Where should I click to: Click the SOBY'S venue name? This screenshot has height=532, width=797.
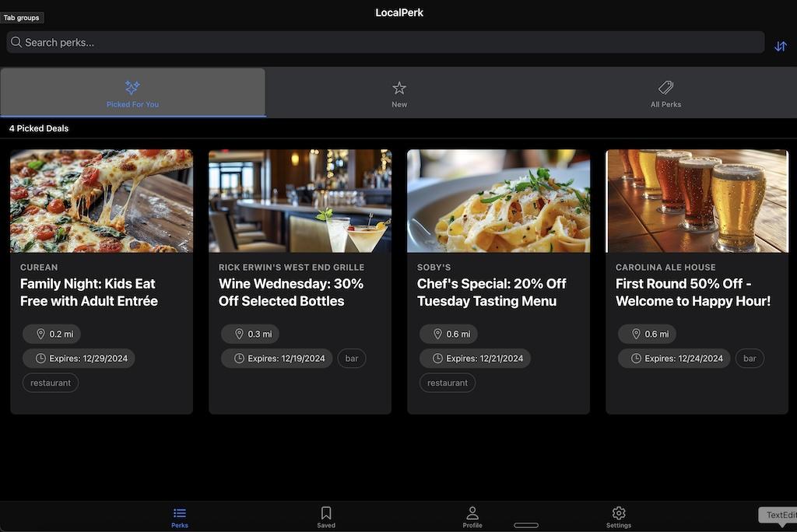click(434, 268)
